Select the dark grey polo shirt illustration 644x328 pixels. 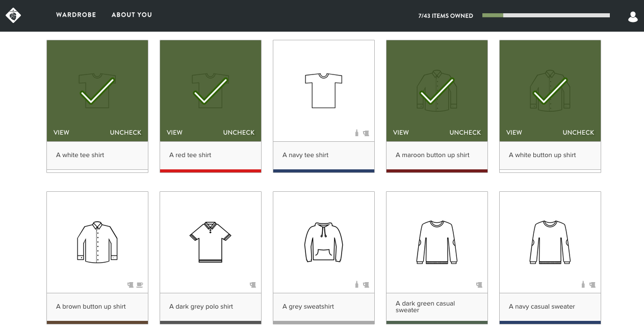point(210,242)
